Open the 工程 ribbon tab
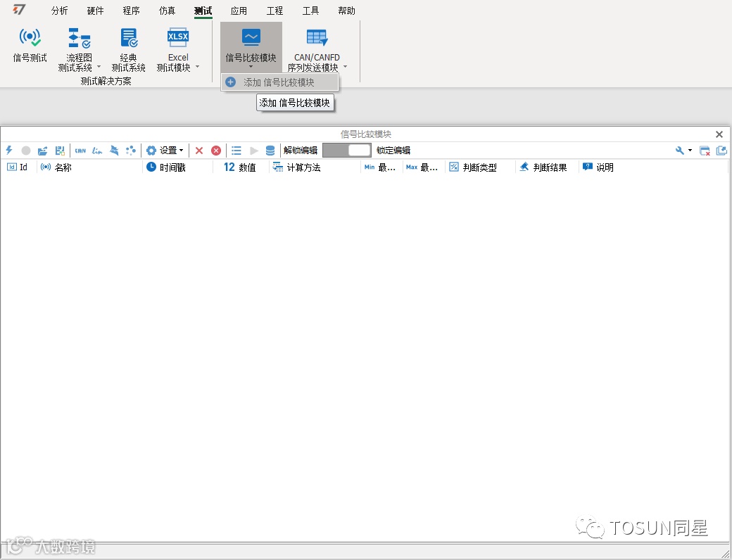 point(274,11)
